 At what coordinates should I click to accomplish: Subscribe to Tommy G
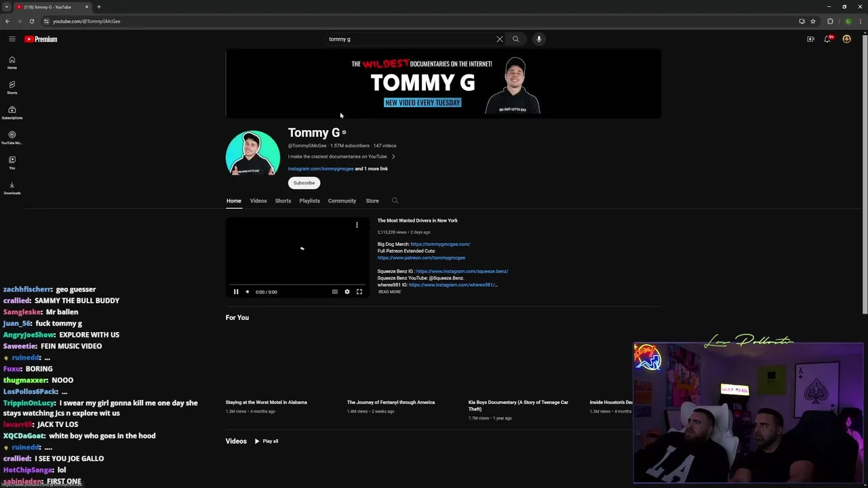(x=304, y=183)
